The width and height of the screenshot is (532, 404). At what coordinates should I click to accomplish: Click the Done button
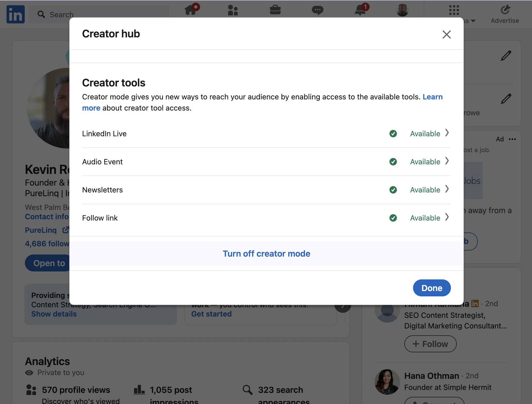[432, 288]
